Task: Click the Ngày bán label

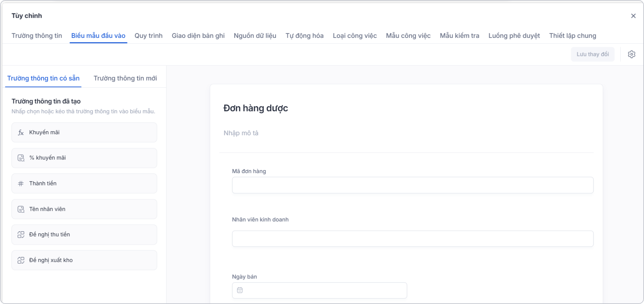Action: [245, 277]
